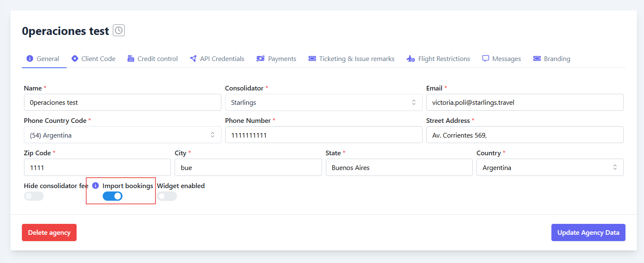Click the Flight Restrictions airplane icon
This screenshot has width=644, height=263.
[x=411, y=58]
